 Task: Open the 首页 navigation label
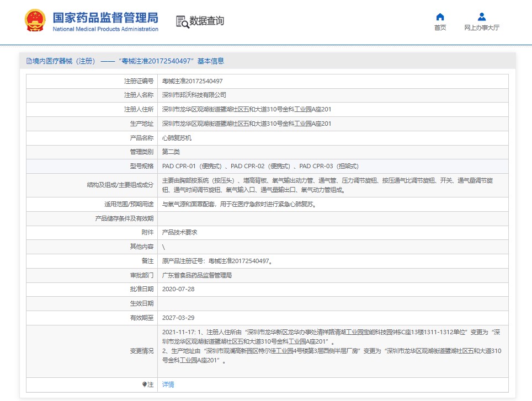coord(440,28)
